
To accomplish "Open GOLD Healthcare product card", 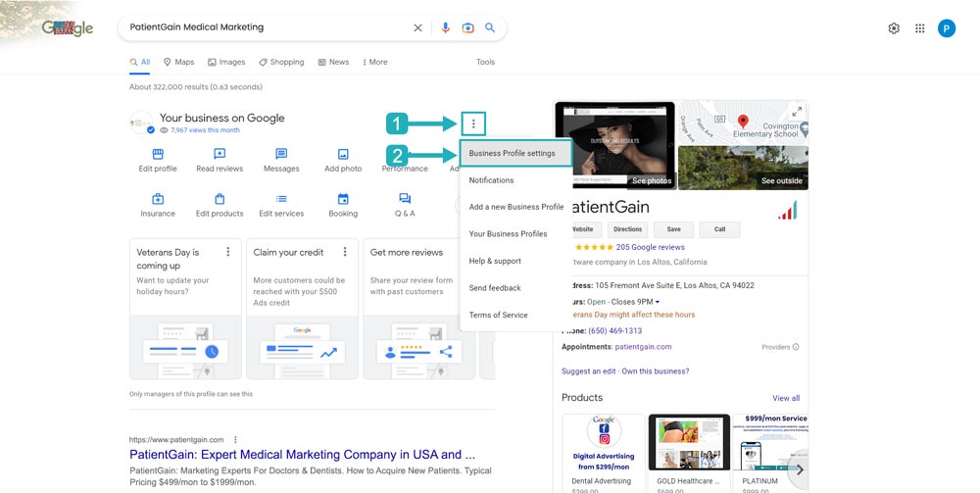I will point(689,453).
